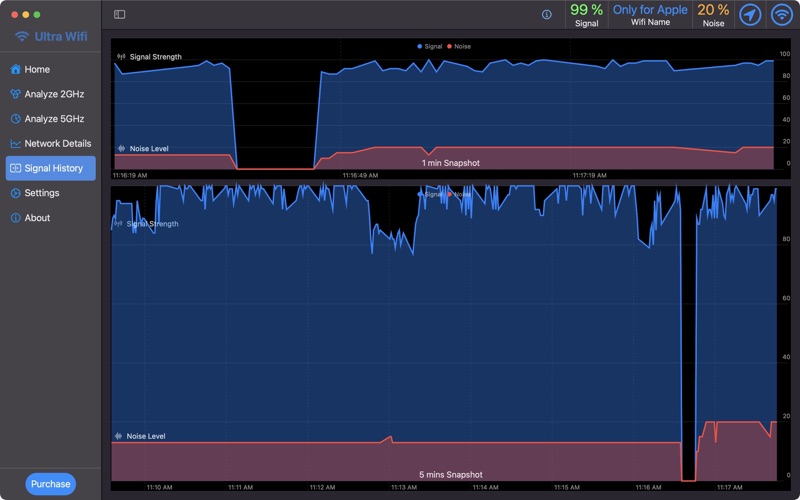Click the Analyze 2GHz icon
The width and height of the screenshot is (800, 500).
click(x=16, y=94)
